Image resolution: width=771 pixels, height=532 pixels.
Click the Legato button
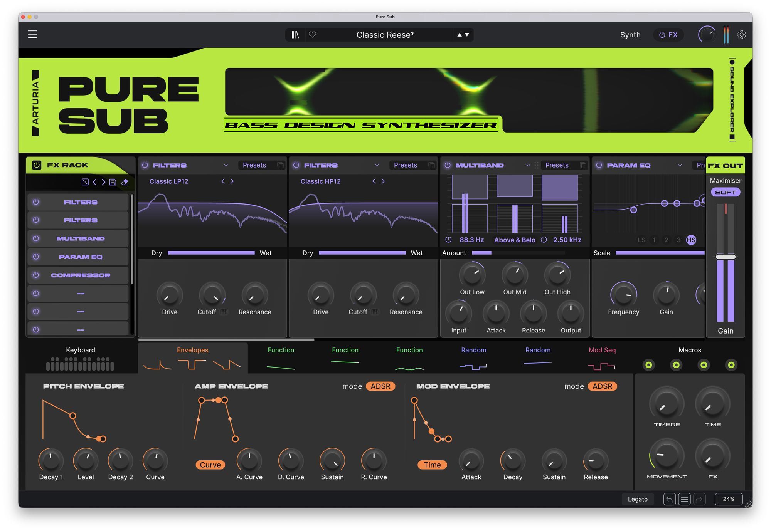click(638, 500)
